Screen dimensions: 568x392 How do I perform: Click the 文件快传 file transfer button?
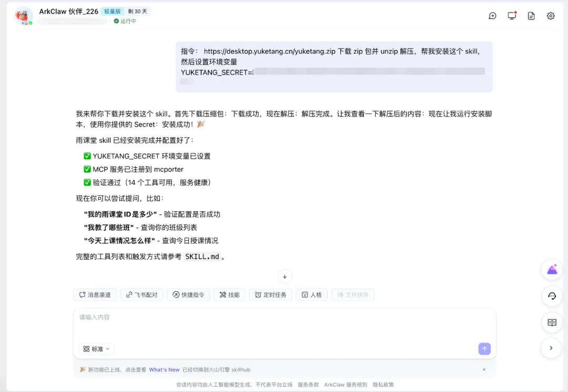353,295
